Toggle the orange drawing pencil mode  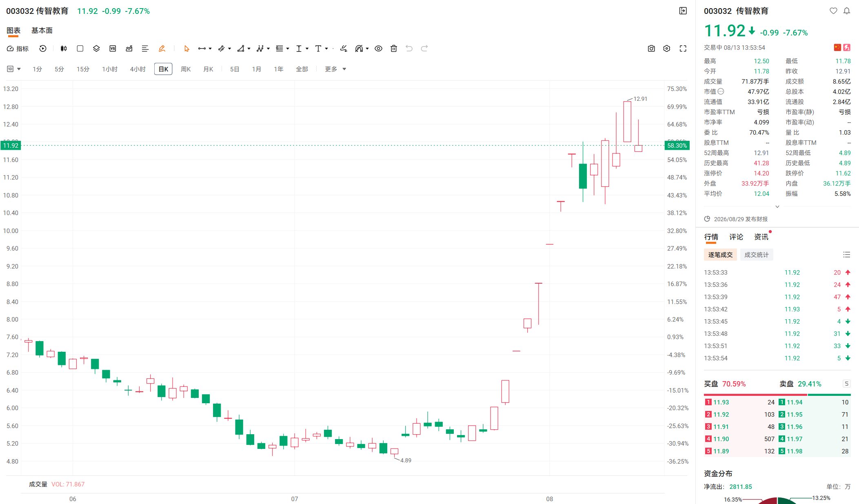tap(162, 49)
